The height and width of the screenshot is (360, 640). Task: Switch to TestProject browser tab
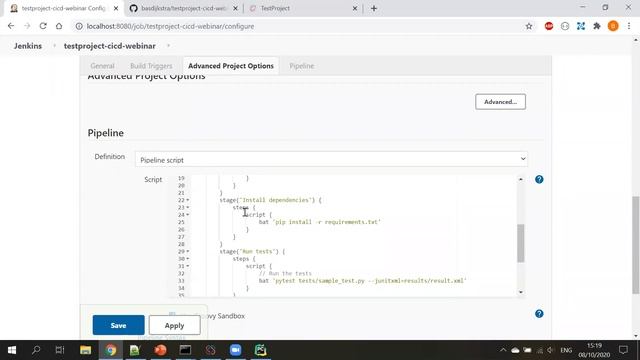[302, 8]
